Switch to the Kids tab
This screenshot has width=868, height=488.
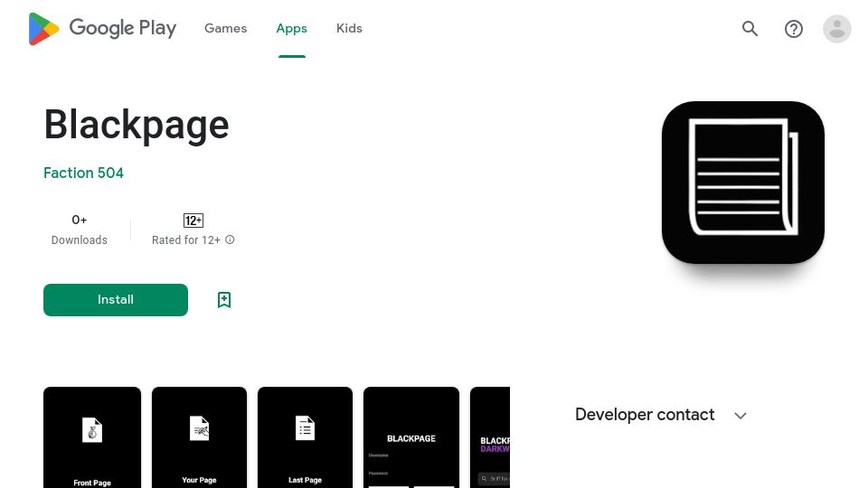coord(349,28)
